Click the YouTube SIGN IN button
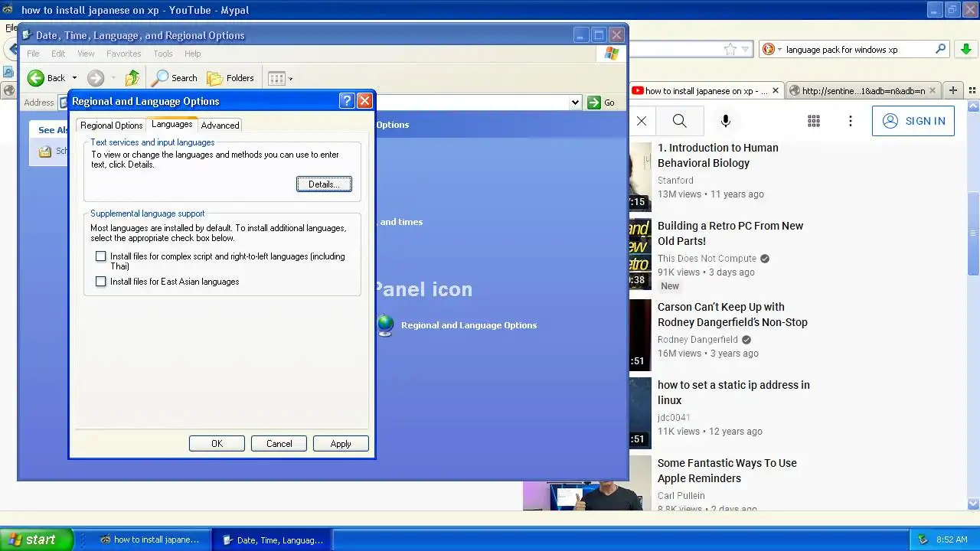The height and width of the screenshot is (551, 980). point(913,121)
